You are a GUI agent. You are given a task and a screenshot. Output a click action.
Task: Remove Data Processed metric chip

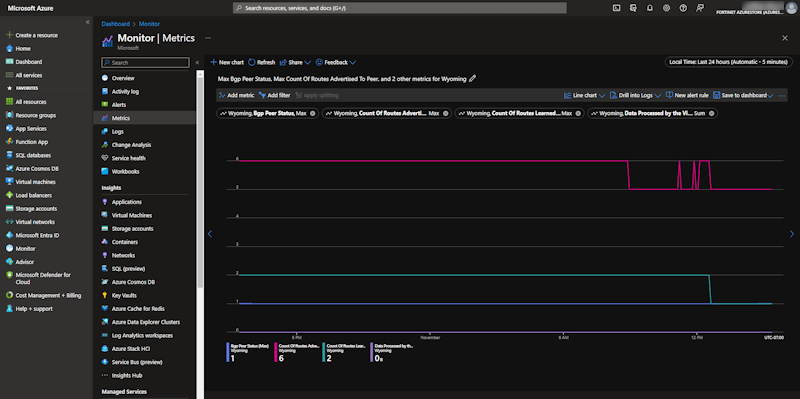coord(711,113)
